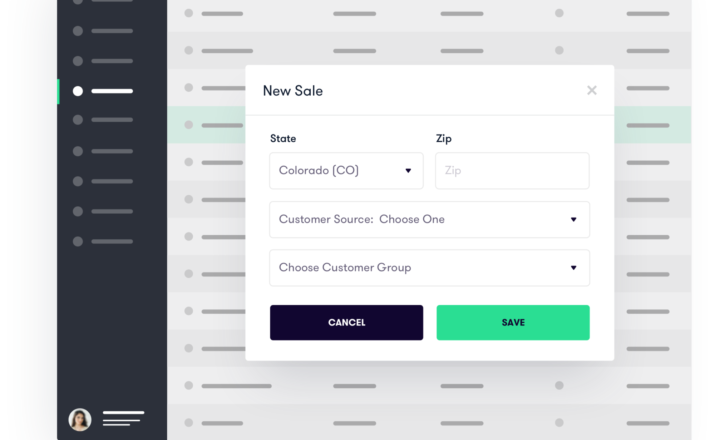715x440 pixels.
Task: Click the white dot icon in sidebar
Action: (78, 91)
